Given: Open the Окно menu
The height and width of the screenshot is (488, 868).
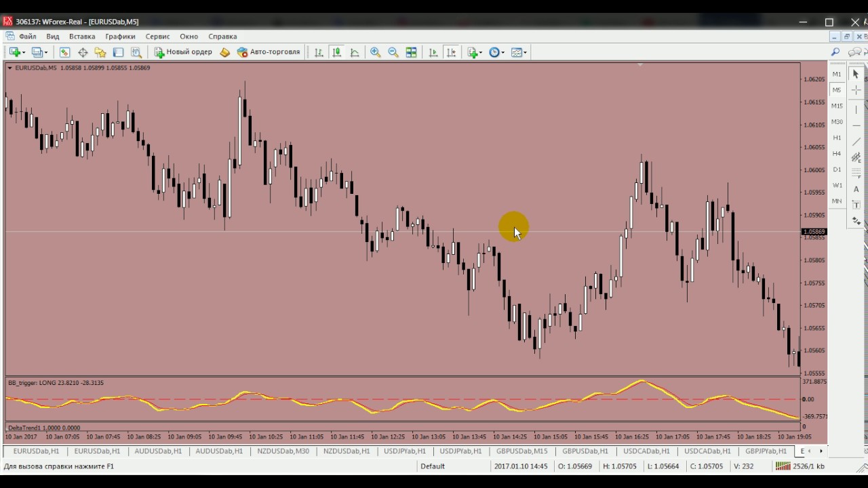Looking at the screenshot, I should 189,37.
